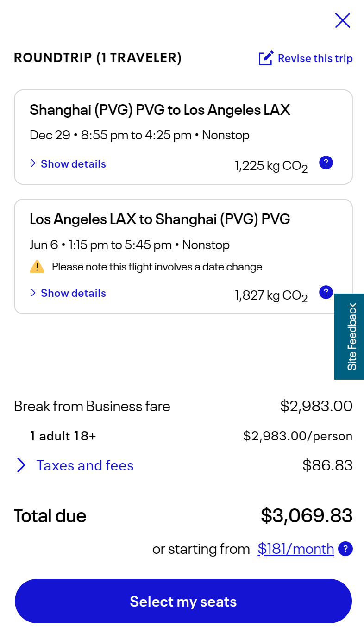Viewport: 364px width, 627px height.
Task: Show details text for the Jun 6 flight
Action: (x=73, y=293)
